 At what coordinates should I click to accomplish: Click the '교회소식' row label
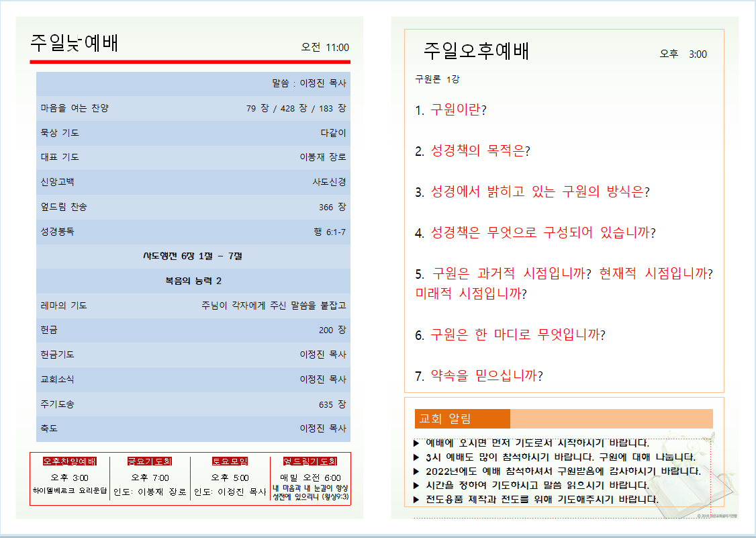pyautogui.click(x=57, y=379)
